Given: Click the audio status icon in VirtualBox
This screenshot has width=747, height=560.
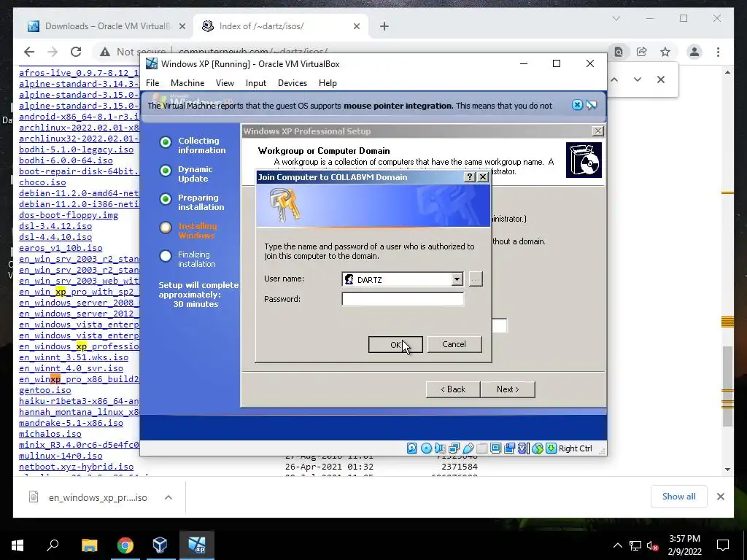Looking at the screenshot, I should coord(440,448).
